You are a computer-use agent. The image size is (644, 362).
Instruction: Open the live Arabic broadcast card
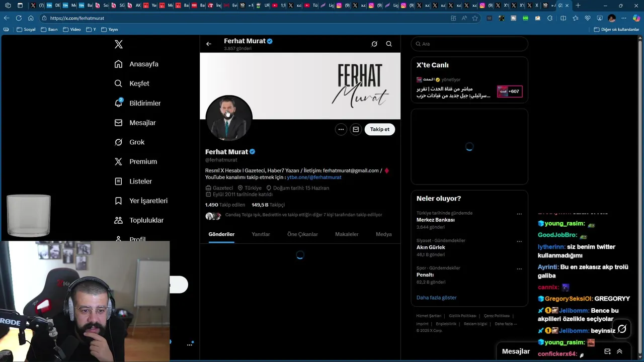click(469, 88)
